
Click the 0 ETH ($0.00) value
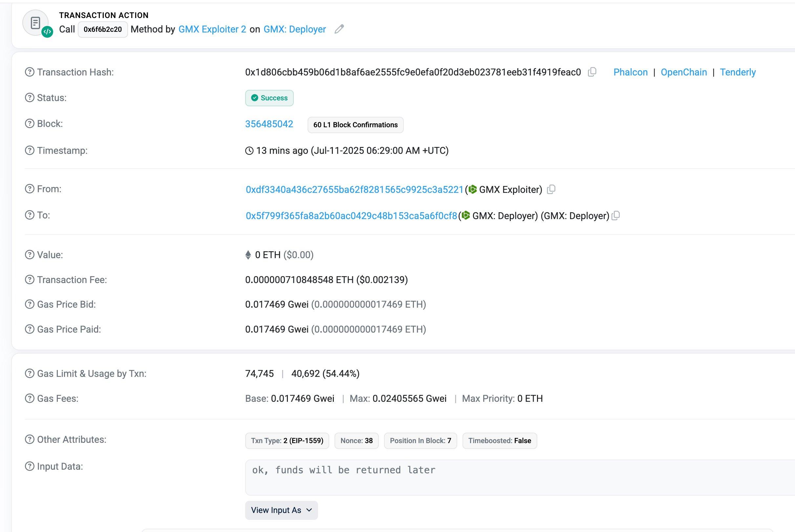(x=284, y=255)
